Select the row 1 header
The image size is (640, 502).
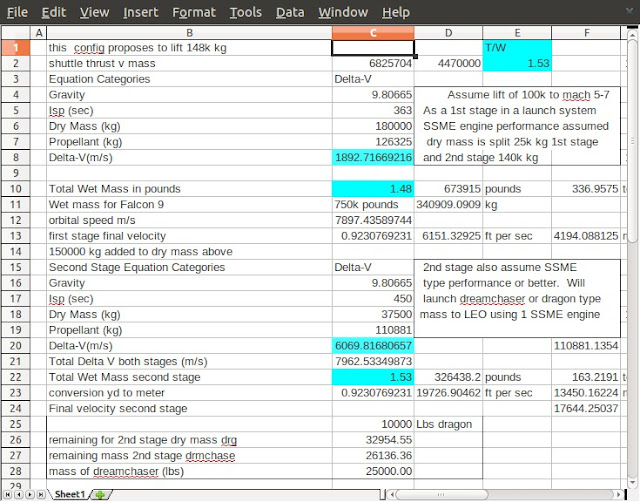point(16,48)
